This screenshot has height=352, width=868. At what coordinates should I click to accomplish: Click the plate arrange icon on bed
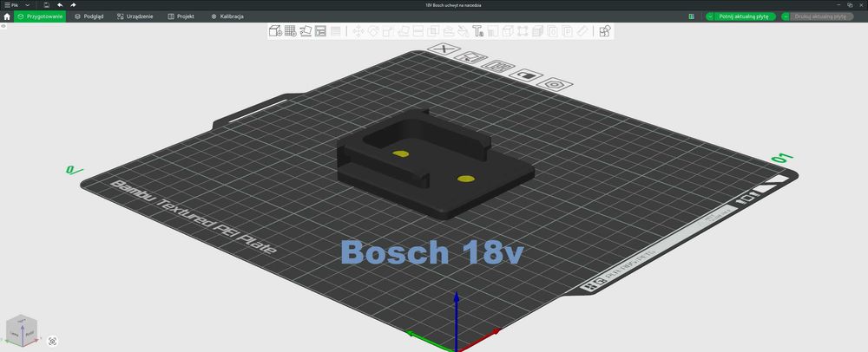pos(498,66)
